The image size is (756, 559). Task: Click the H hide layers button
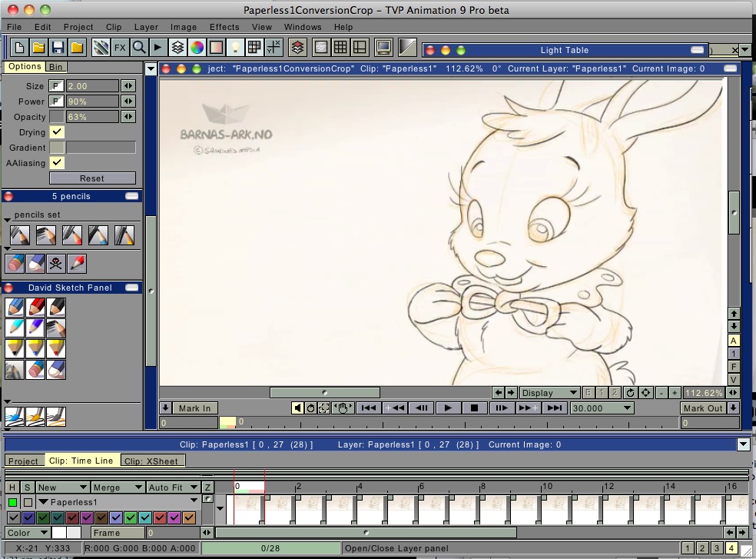[12, 487]
